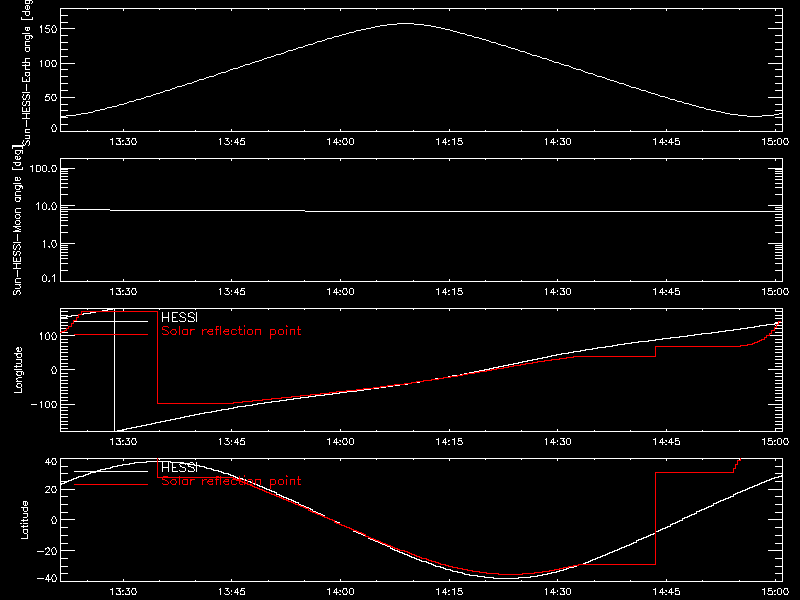Click the peak of the Sun-HESSI-Earth angle curve

(406, 23)
